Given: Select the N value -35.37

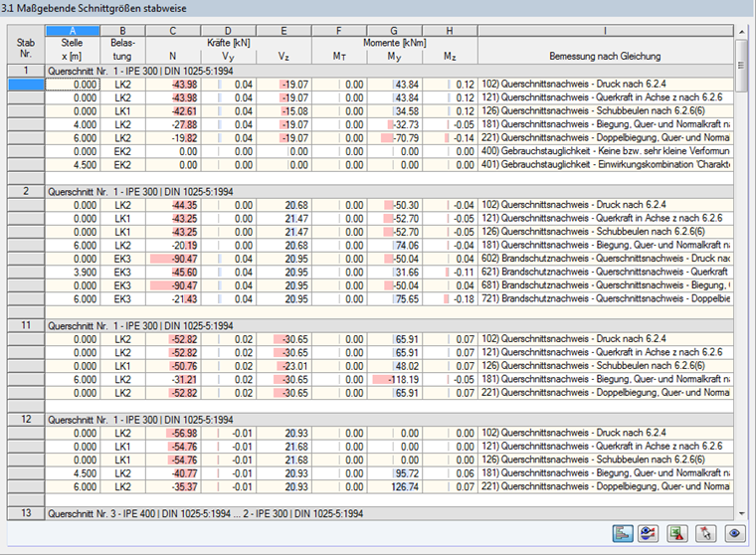Looking at the screenshot, I should (173, 487).
